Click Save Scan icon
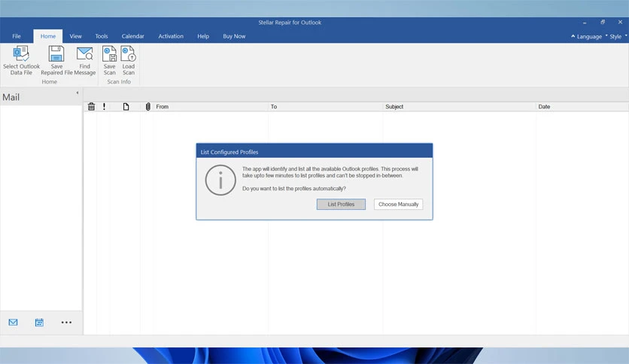Screen dimensions: 629x364 pyautogui.click(x=110, y=53)
